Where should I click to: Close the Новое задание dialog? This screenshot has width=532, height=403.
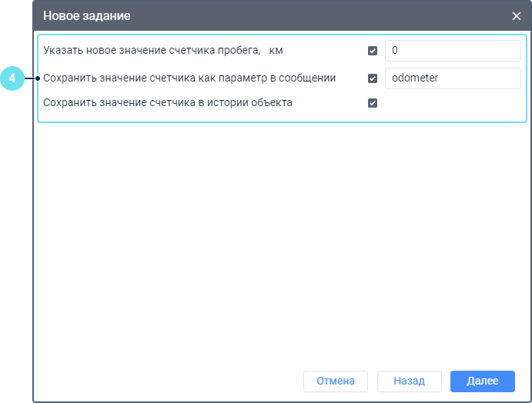click(x=517, y=15)
